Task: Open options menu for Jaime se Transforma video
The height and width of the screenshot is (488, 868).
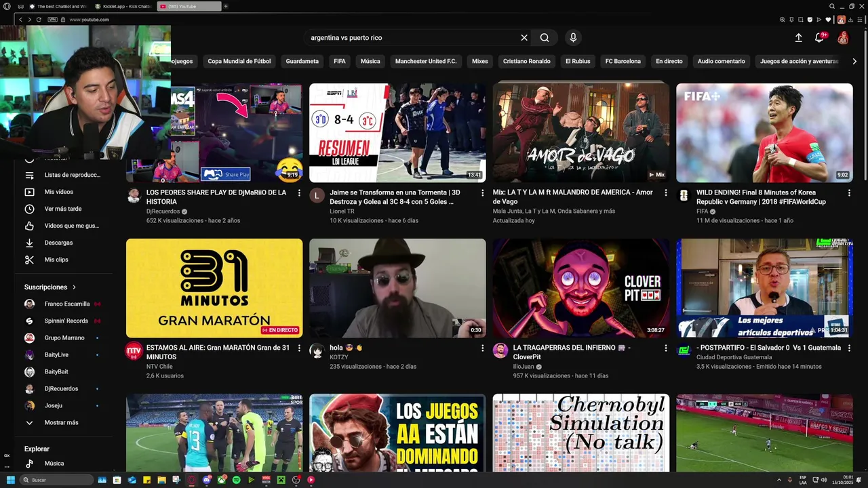Action: 483,193
